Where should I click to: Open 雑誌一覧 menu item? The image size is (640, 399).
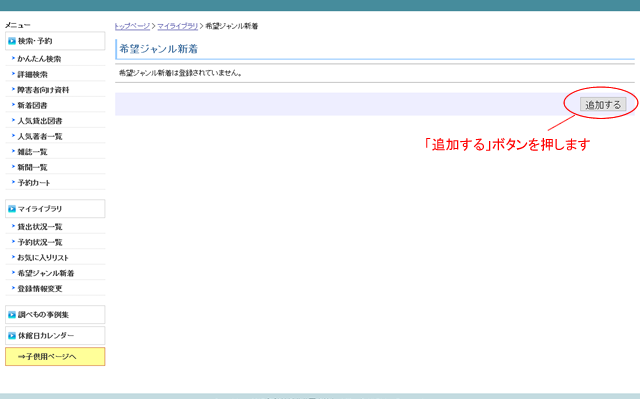click(32, 152)
